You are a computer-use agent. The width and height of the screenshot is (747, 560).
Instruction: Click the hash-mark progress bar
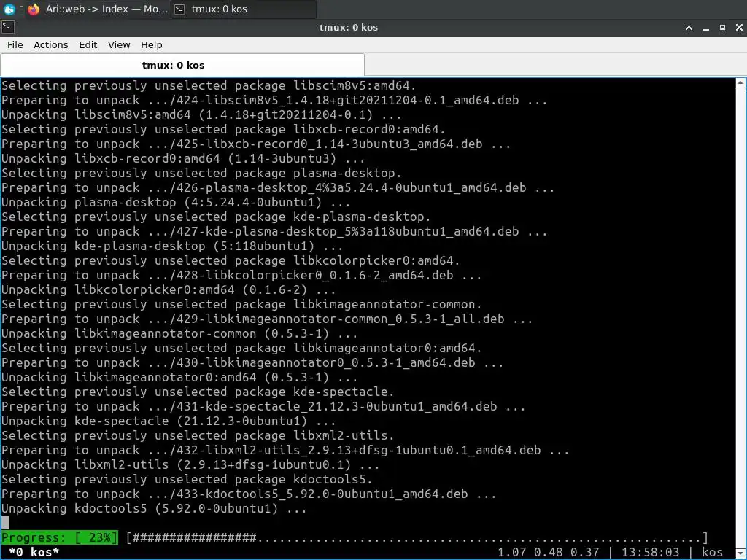tap(417, 537)
